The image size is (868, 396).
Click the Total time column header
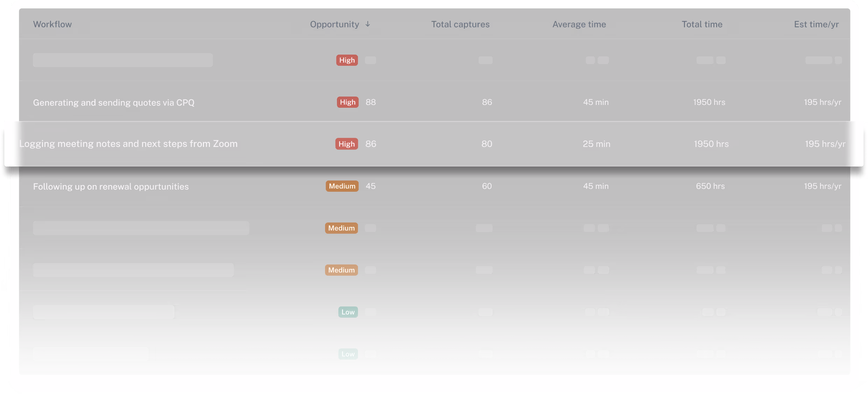(702, 24)
